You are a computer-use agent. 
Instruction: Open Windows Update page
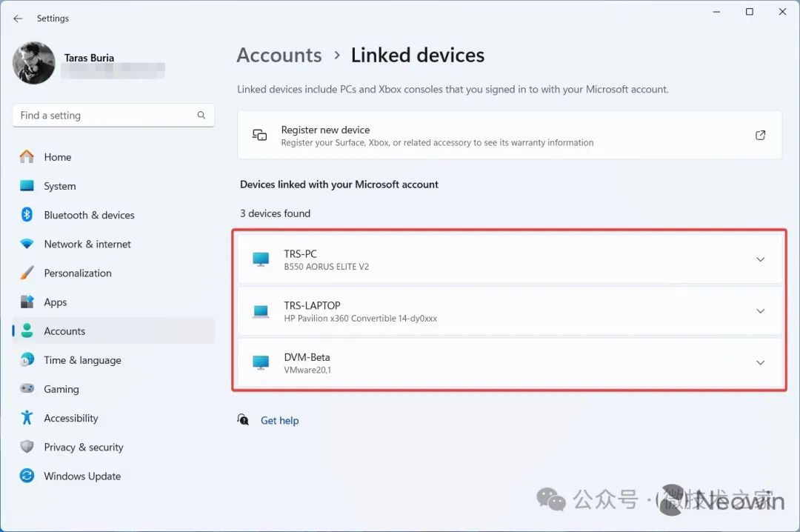click(x=113, y=476)
